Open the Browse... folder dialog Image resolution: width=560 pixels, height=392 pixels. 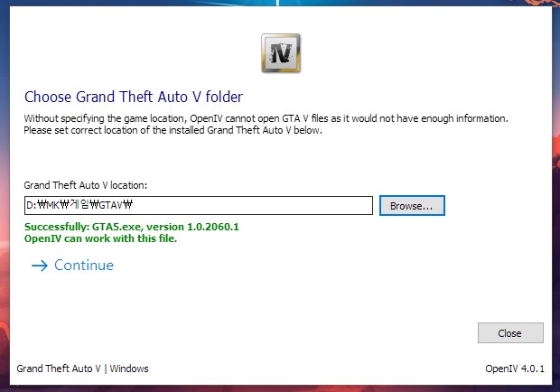tap(412, 206)
